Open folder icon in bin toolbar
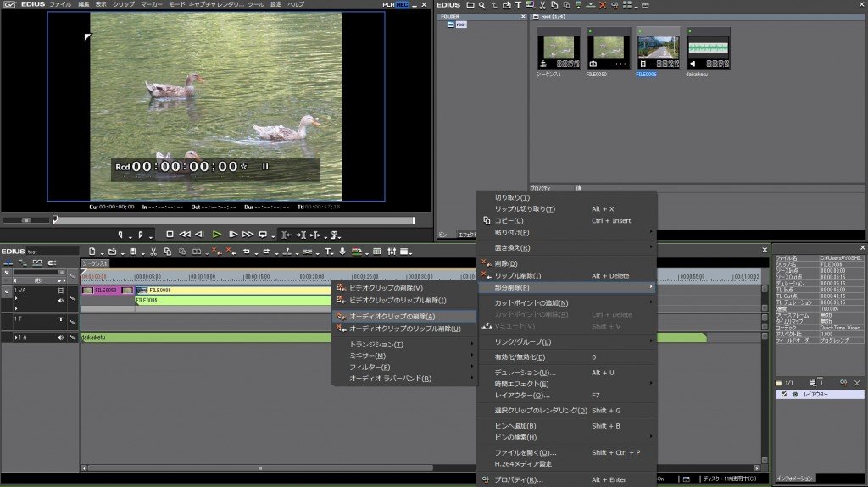Image resolution: width=868 pixels, height=487 pixels. click(470, 5)
